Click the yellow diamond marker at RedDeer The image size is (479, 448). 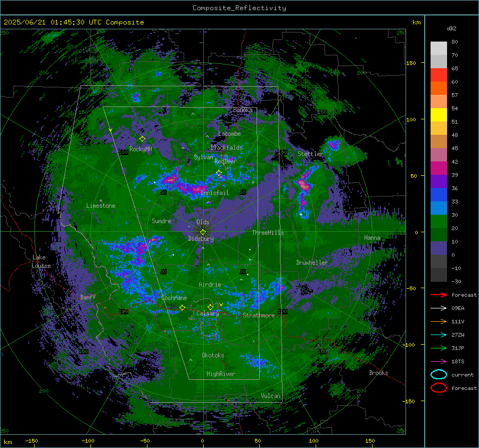pos(219,173)
